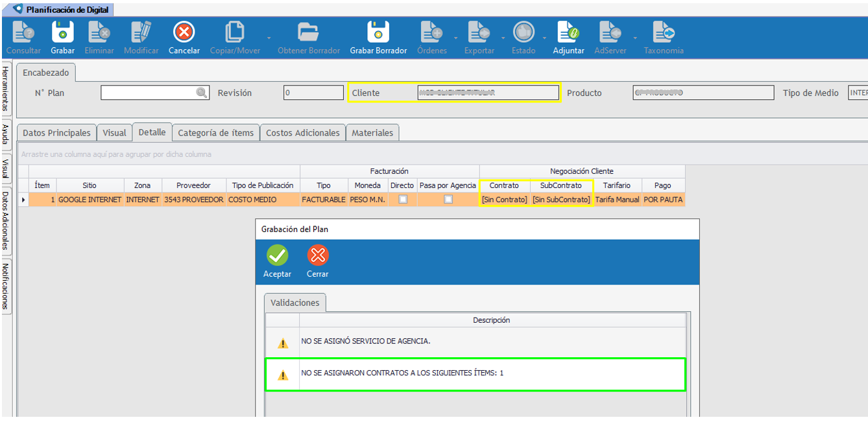
Task: Select row indicator arrow for item 1
Action: [x=23, y=200]
